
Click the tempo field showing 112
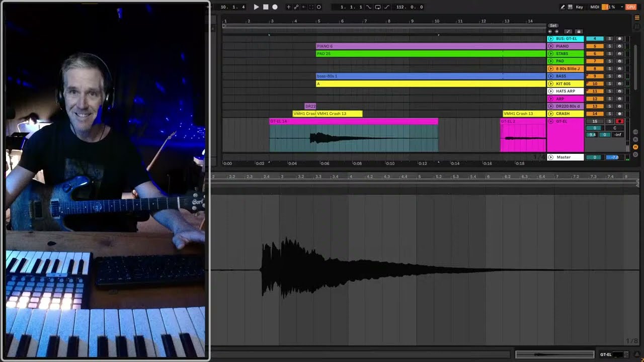click(x=410, y=7)
